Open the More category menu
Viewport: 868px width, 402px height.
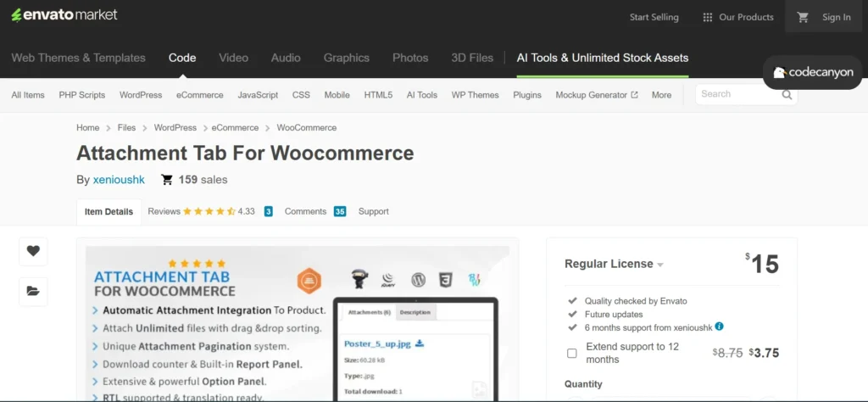[661, 95]
